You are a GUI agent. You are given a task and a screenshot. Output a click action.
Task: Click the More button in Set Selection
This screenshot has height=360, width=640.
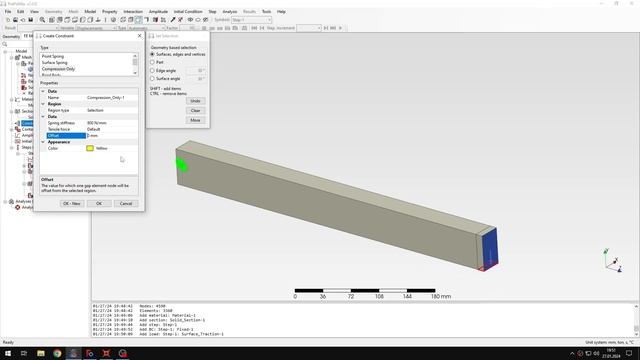tap(195, 120)
